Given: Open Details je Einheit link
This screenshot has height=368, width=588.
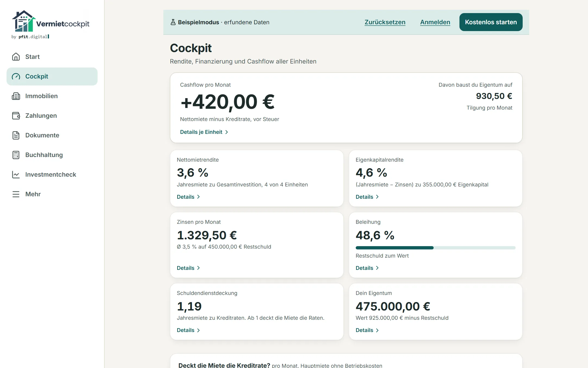Looking at the screenshot, I should click(204, 132).
